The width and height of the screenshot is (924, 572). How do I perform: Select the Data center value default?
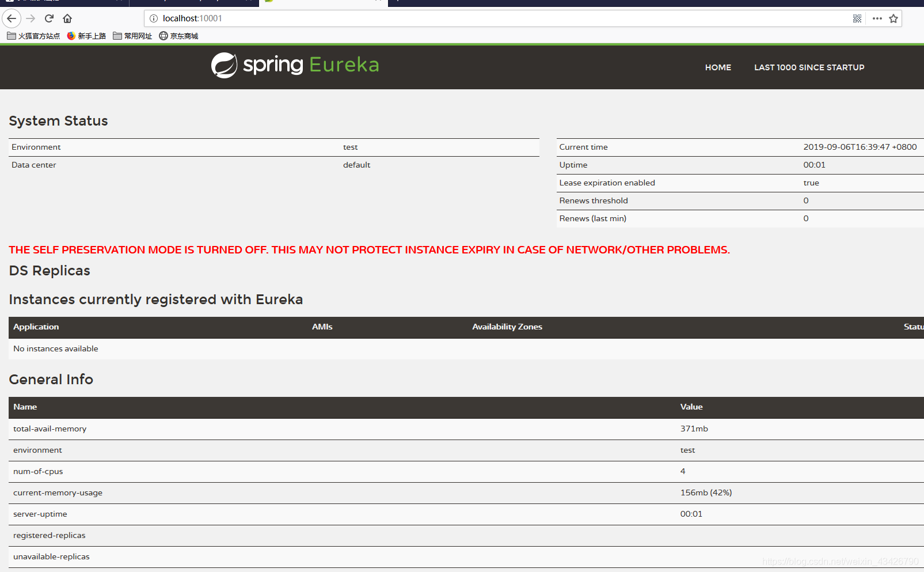[x=356, y=165]
